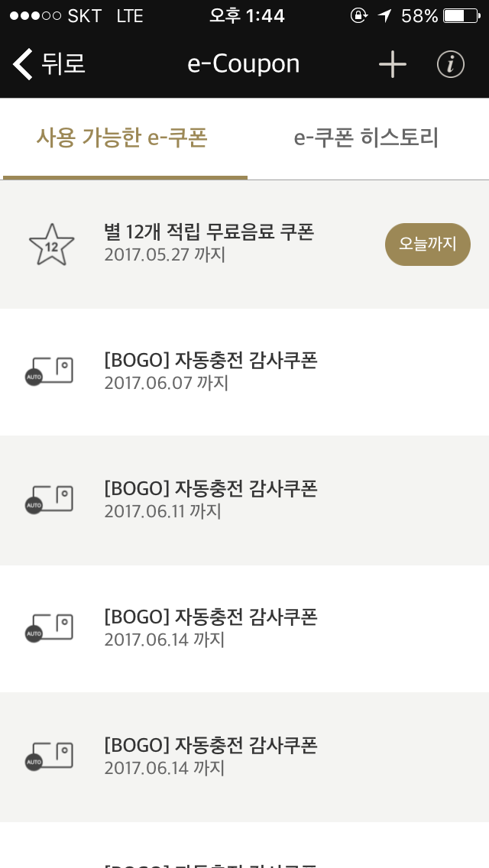The width and height of the screenshot is (489, 868).
Task: Tap the back chevron arrow
Action: click(x=23, y=64)
